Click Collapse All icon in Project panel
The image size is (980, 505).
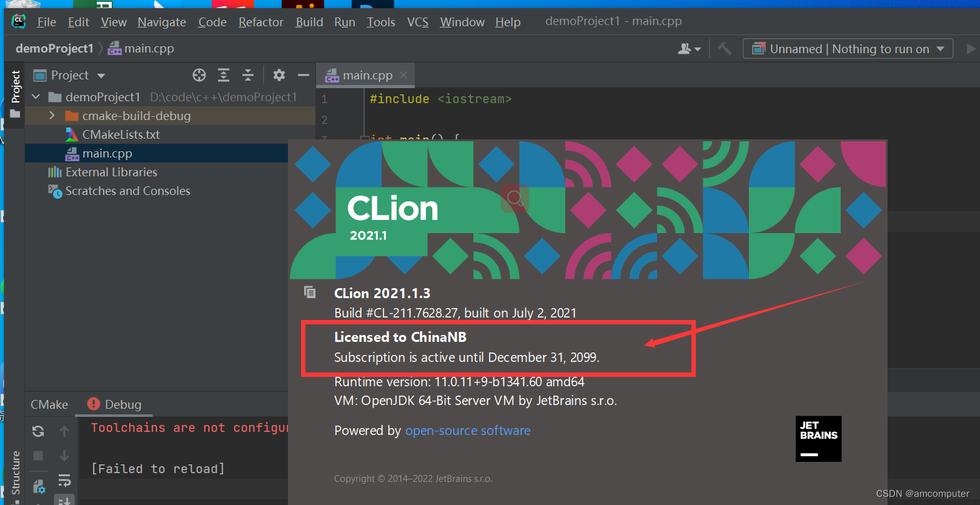click(x=248, y=76)
